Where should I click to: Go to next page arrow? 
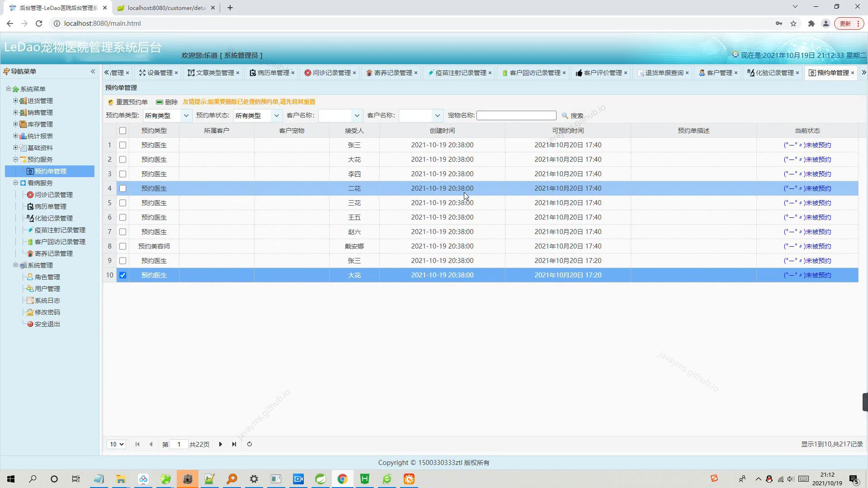pos(221,444)
